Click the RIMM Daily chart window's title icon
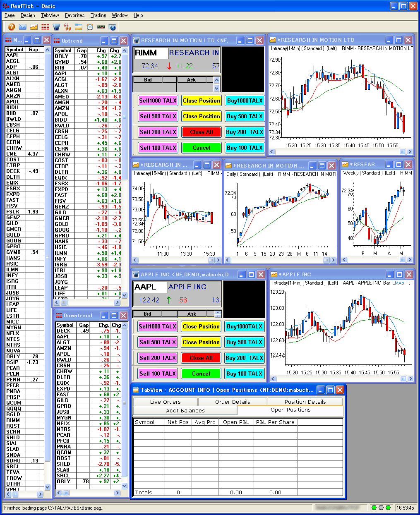Image resolution: width=420 pixels, height=515 pixels. (x=228, y=166)
